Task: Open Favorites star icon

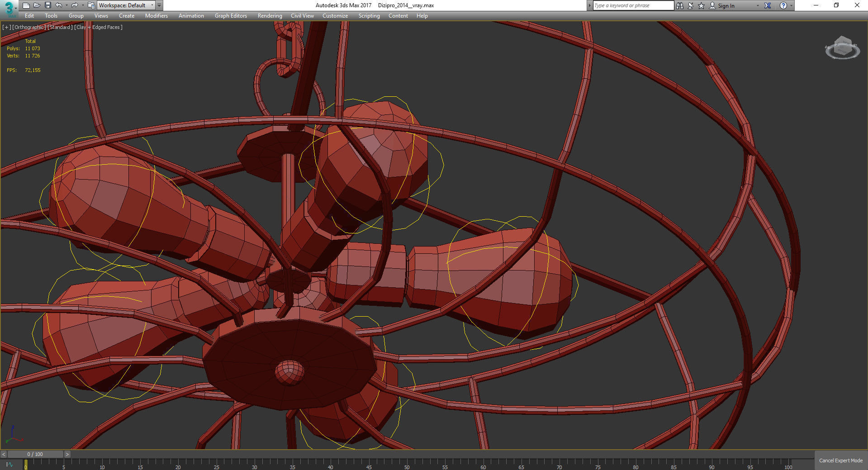Action: (701, 5)
